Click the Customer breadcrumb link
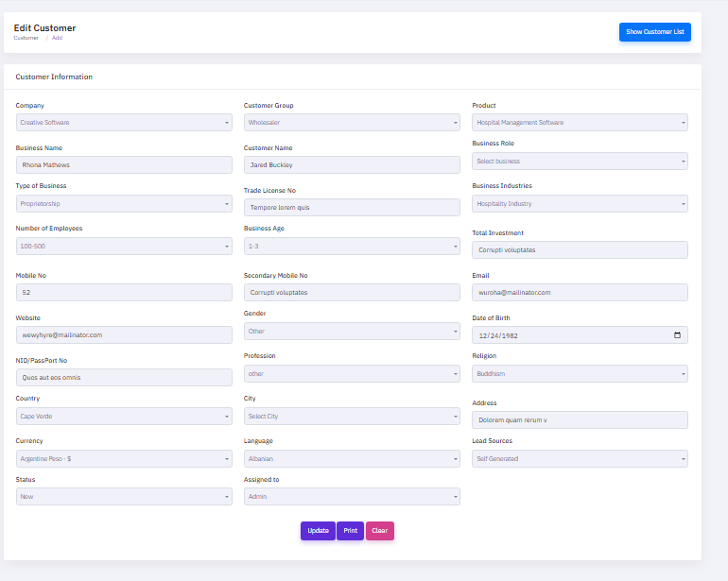The width and height of the screenshot is (728, 581). tap(26, 38)
